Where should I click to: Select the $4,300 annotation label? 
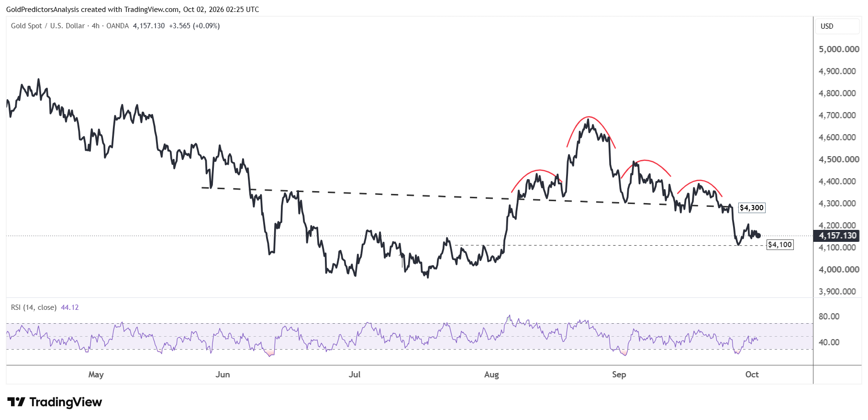[752, 208]
